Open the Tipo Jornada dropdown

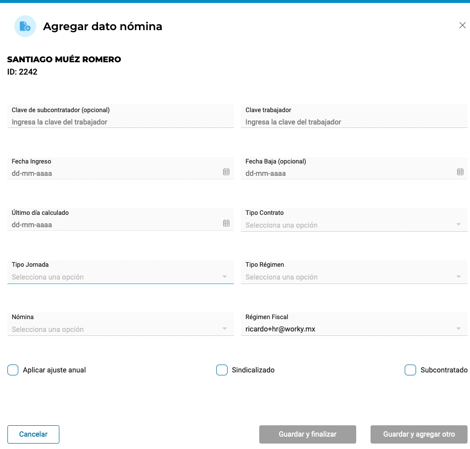pyautogui.click(x=120, y=272)
